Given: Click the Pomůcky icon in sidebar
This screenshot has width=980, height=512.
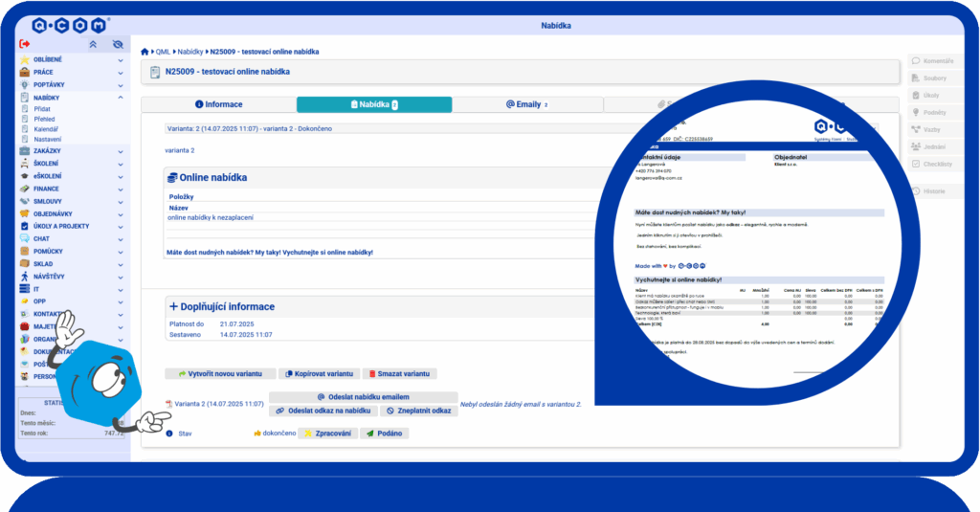Looking at the screenshot, I should coord(24,251).
